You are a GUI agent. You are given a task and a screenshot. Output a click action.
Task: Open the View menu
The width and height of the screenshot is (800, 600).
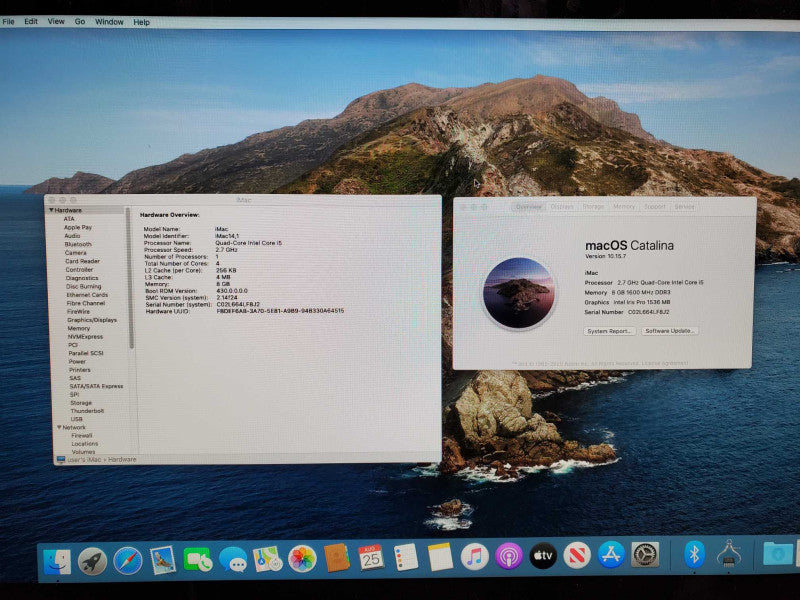[56, 21]
